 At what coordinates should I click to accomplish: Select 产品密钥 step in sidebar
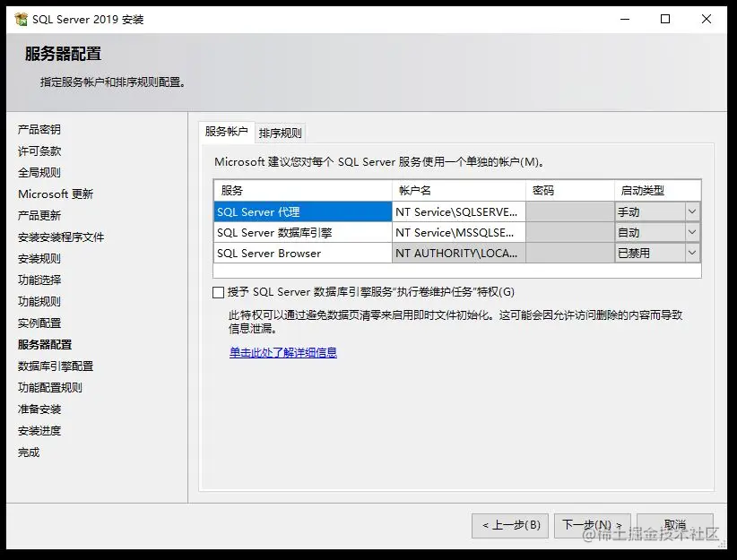(39, 130)
